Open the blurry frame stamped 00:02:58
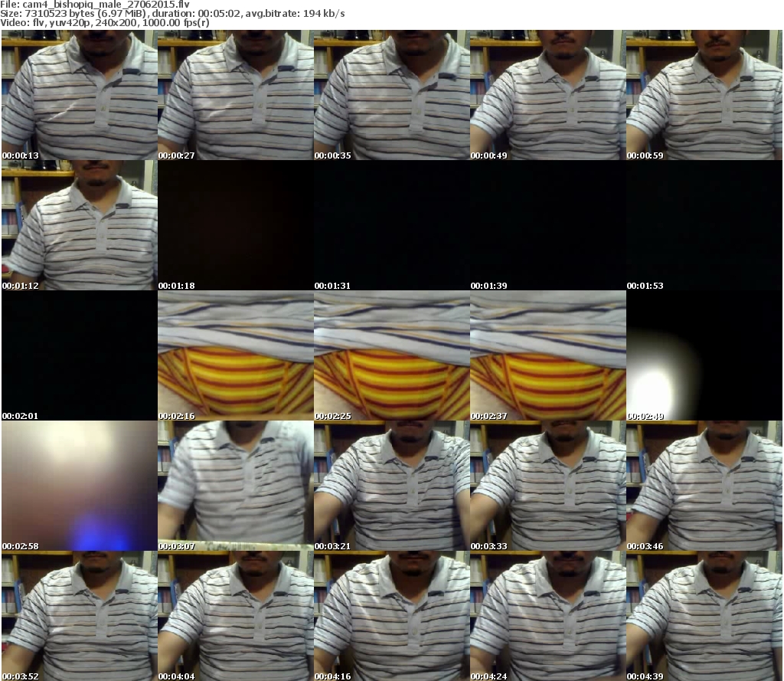The image size is (784, 681). [x=80, y=486]
